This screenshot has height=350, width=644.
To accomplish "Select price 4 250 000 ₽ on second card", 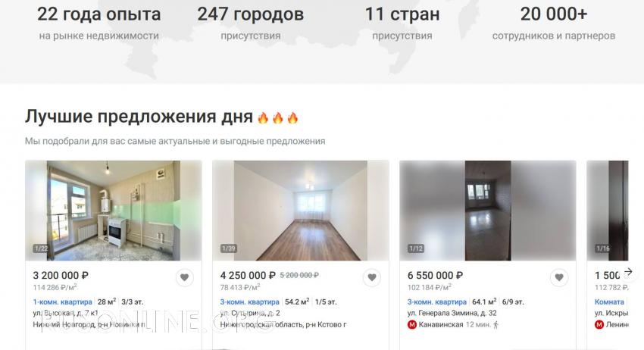I will click(x=248, y=275).
